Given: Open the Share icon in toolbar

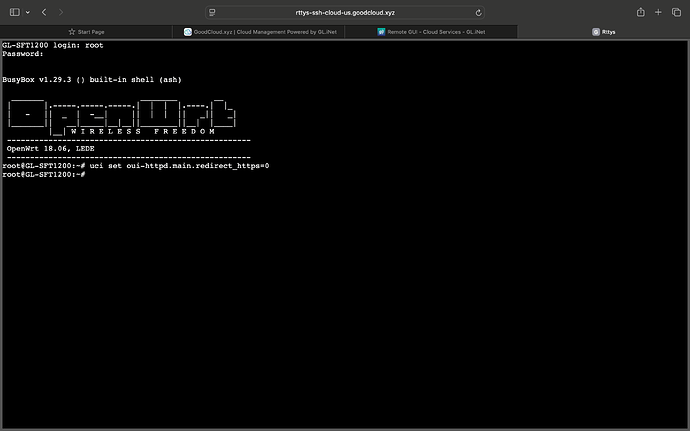Looking at the screenshot, I should tap(641, 12).
